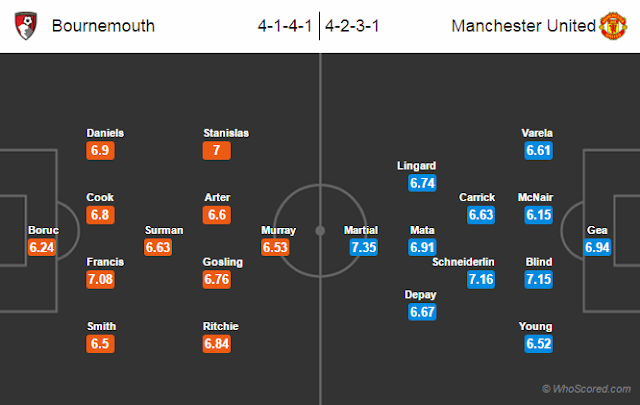Click Francis's 7.08 rating badge
This screenshot has height=405, width=640.
click(x=100, y=280)
